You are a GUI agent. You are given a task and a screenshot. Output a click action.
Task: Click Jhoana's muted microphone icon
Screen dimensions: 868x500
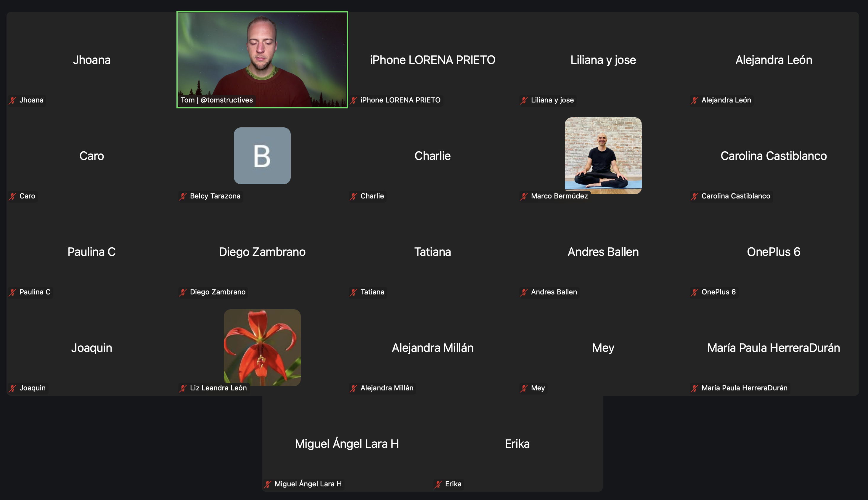click(13, 101)
